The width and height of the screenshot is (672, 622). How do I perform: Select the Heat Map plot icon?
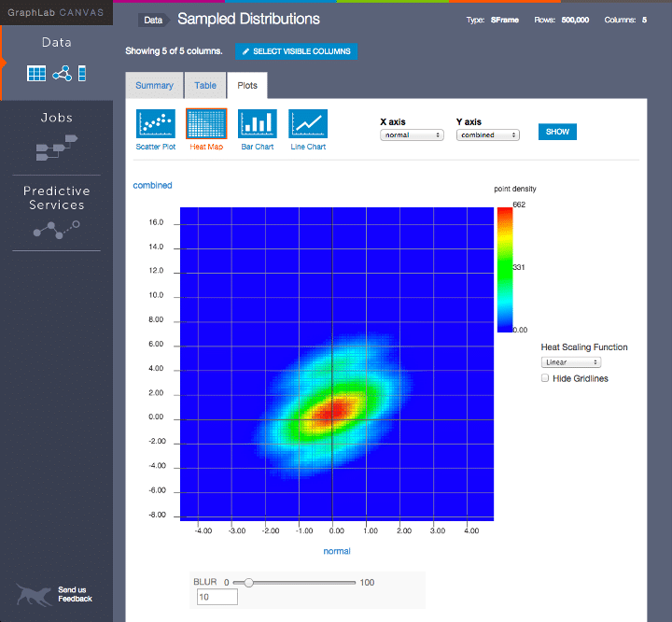point(206,124)
